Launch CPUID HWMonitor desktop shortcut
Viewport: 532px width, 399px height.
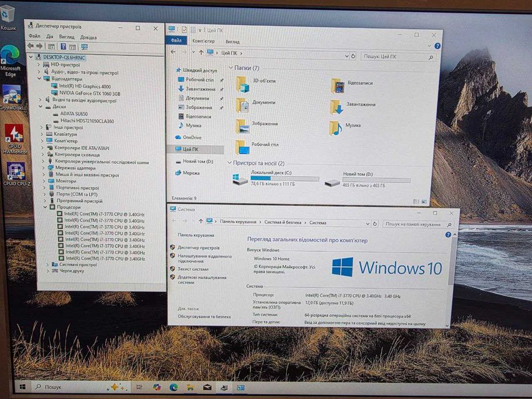pos(14,139)
